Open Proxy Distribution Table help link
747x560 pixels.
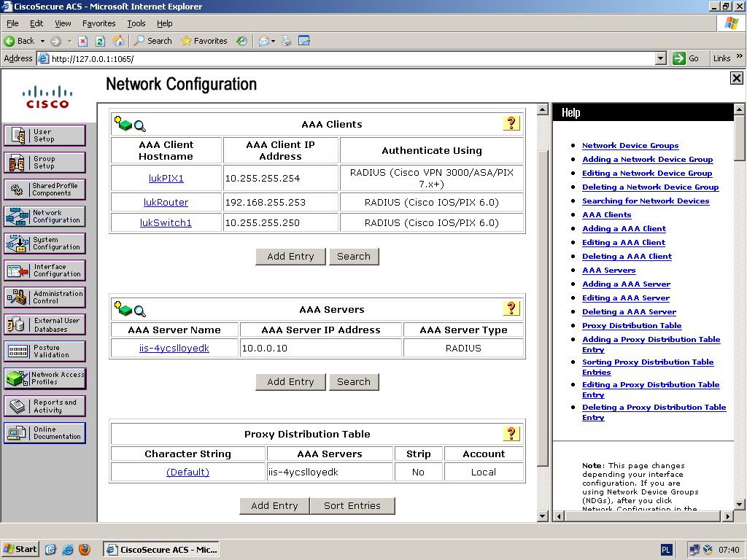pos(632,326)
